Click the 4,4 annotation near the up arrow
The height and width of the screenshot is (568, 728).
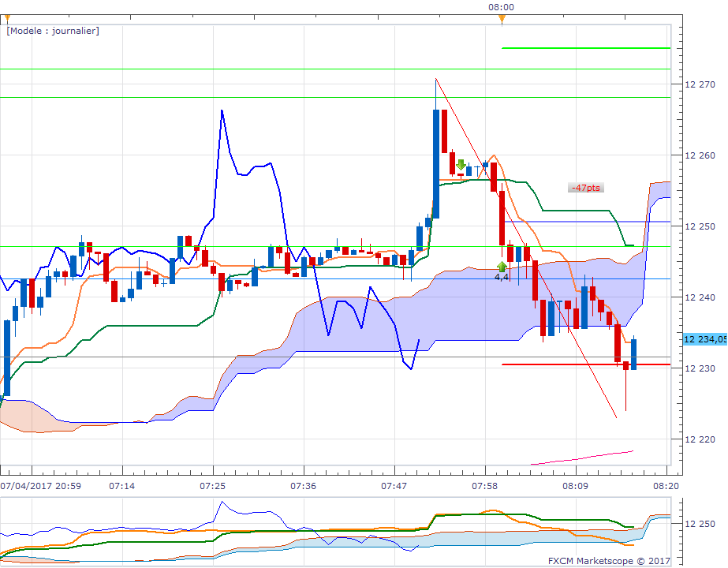502,277
